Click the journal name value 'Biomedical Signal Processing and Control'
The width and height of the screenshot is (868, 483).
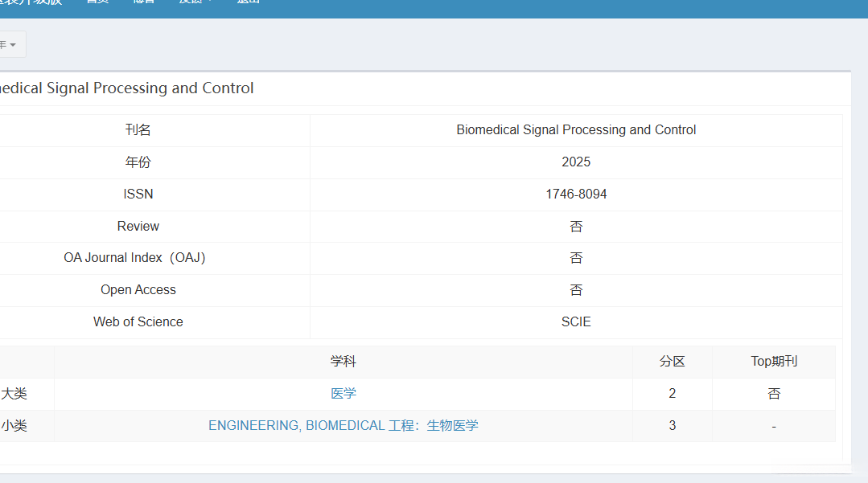(576, 130)
